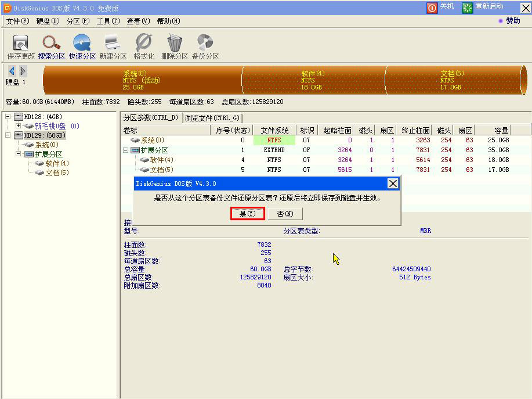Viewport: 532px width, 399px height.
Task: Collapse 扩展分区 row in partition table
Action: point(125,150)
